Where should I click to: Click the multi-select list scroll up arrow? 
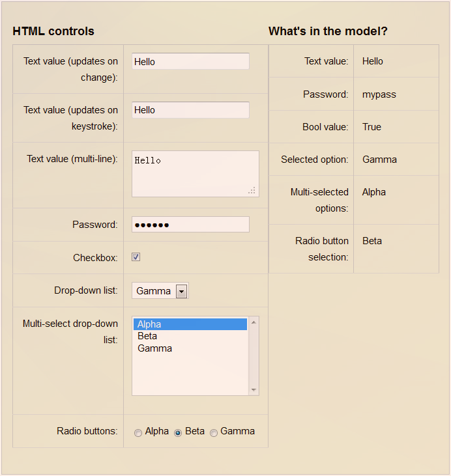point(254,322)
